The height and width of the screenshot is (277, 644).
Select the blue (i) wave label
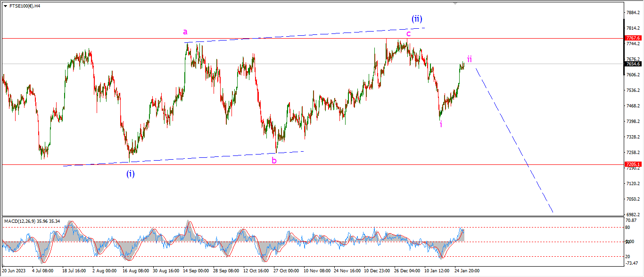coord(130,174)
